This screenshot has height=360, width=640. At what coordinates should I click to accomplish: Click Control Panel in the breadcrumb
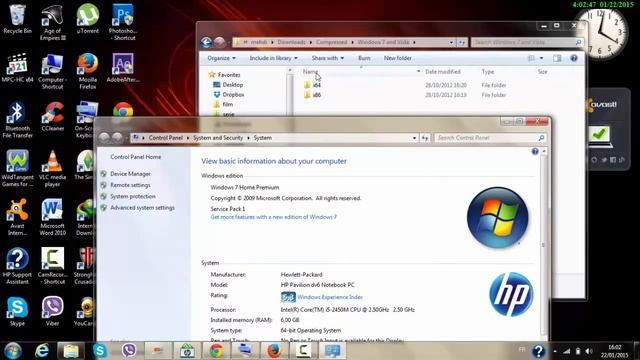point(166,138)
